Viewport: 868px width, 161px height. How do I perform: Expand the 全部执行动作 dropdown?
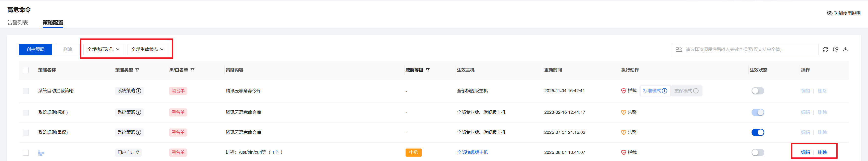[103, 49]
